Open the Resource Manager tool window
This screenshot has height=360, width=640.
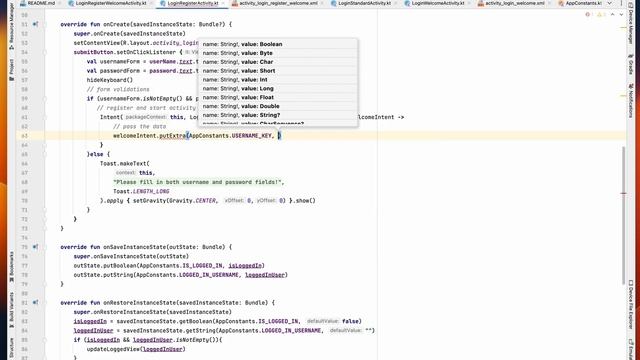(11, 27)
